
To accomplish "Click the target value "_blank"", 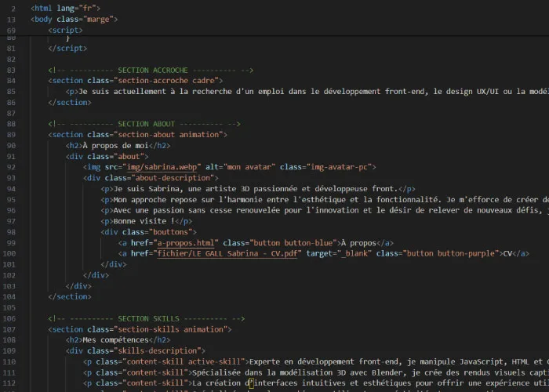I will [x=354, y=253].
